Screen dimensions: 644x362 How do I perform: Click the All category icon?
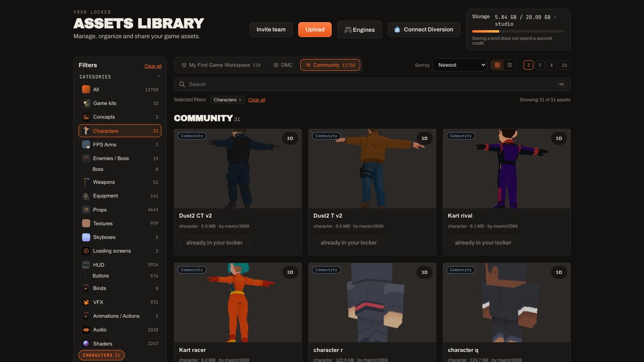click(x=86, y=89)
